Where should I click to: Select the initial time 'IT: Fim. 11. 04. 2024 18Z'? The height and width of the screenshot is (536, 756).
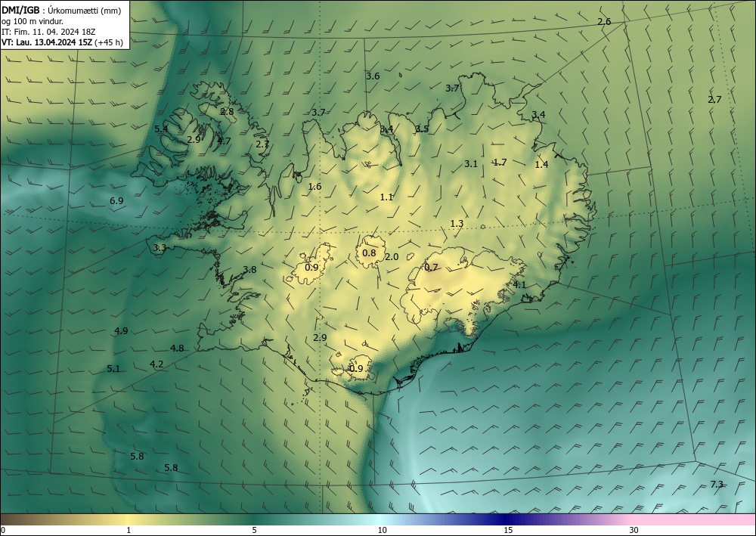coord(48,32)
